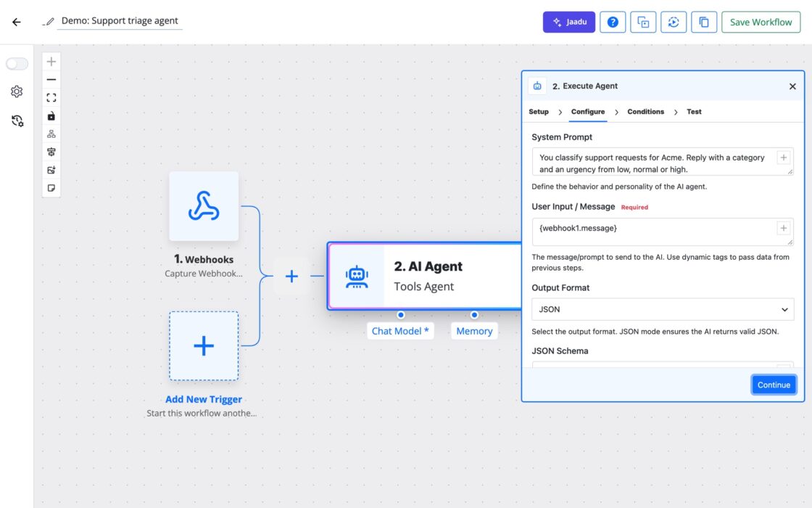This screenshot has height=508, width=812.
Task: Open the Output Format dropdown
Action: [663, 309]
